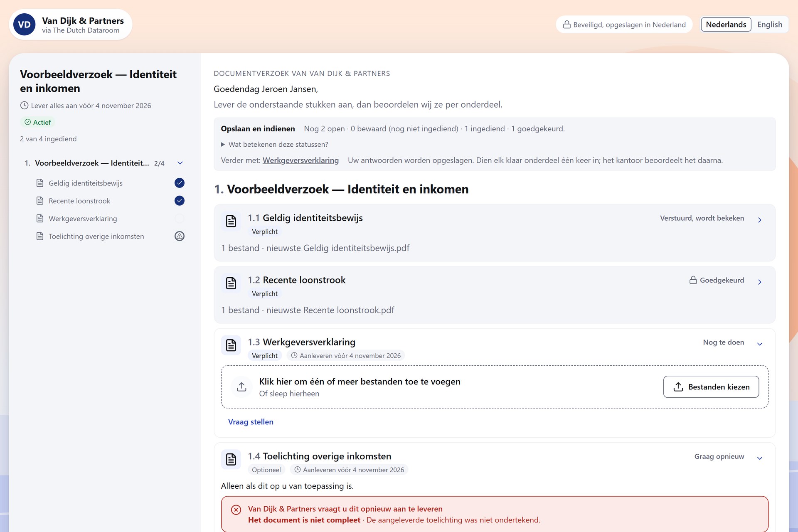798x532 pixels.
Task: Click the file icon of card 1.4
Action: (x=231, y=459)
